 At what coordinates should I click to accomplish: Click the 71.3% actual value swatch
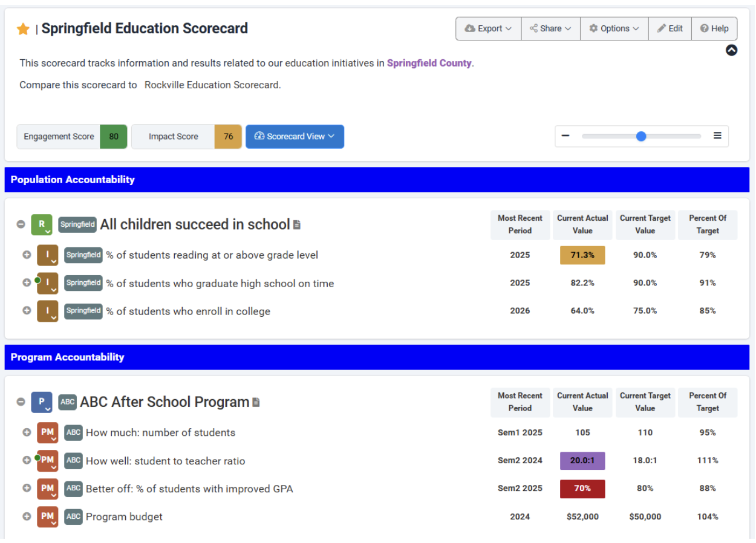tap(582, 255)
